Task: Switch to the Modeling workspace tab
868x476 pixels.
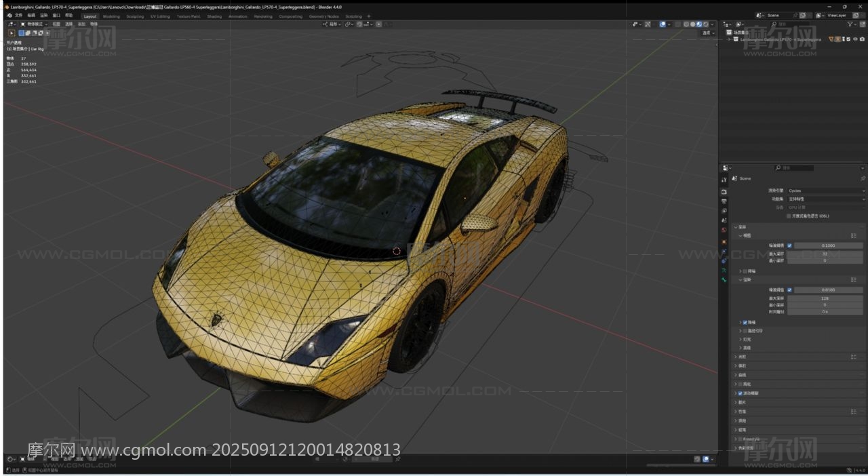Action: (111, 16)
